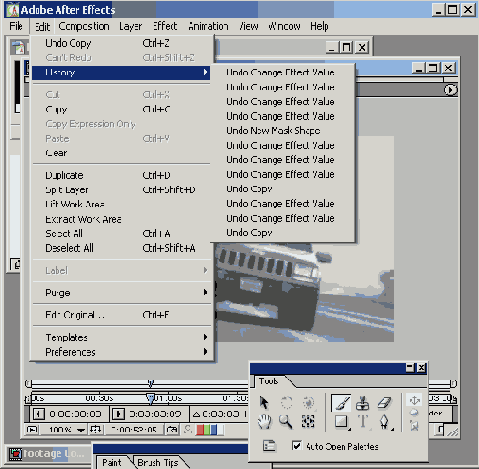This screenshot has height=469, width=479.
Task: Open the Help menu
Action: pos(319,26)
